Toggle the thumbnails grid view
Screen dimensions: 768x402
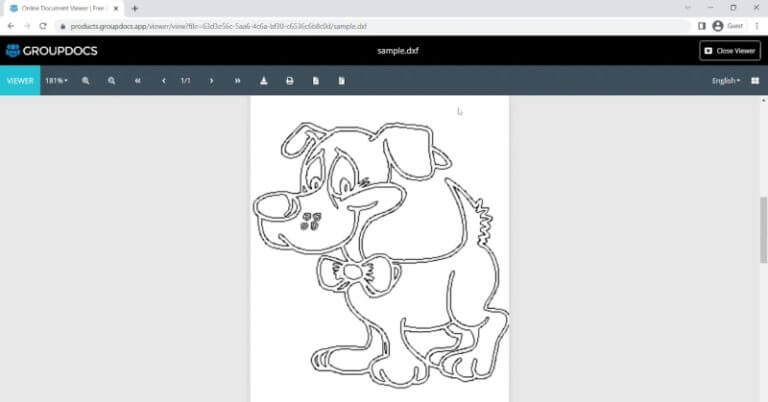755,81
